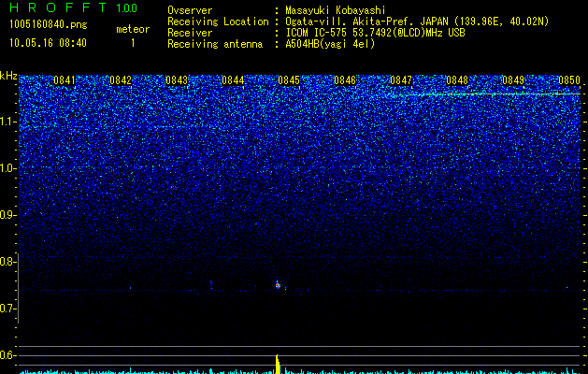Image resolution: width=588 pixels, height=374 pixels.
Task: Click the meteor count 1
Action: point(133,43)
